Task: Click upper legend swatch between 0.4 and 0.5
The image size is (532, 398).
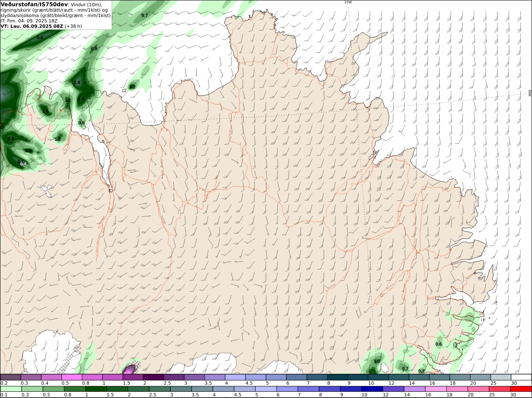Action: point(52,377)
